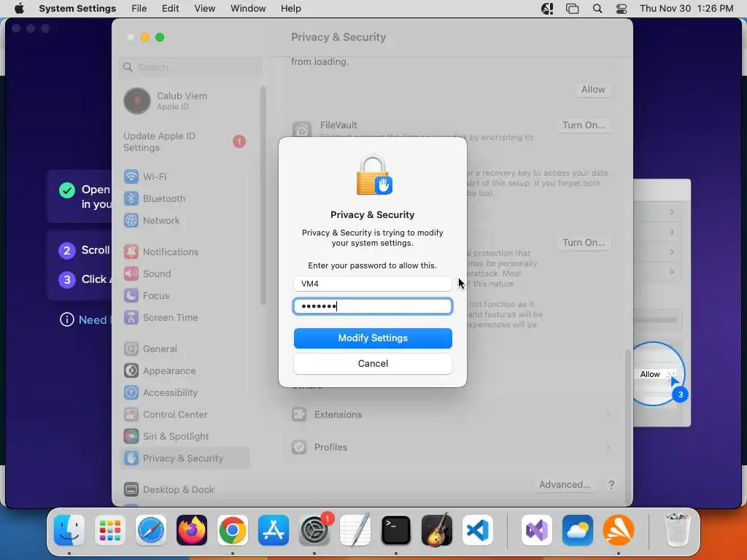747x560 pixels.
Task: Open Spotlight search in menu bar
Action: point(597,9)
